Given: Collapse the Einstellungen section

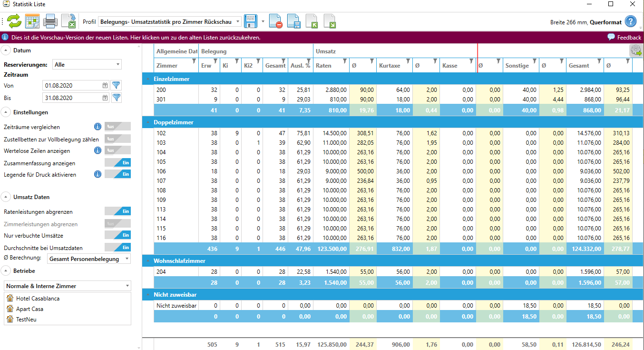Looking at the screenshot, I should coord(6,112).
